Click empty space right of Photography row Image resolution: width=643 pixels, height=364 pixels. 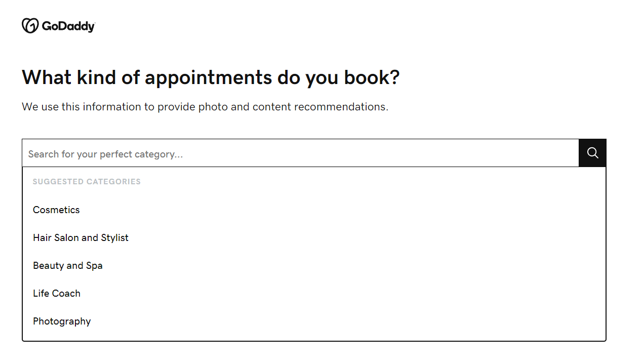354,321
